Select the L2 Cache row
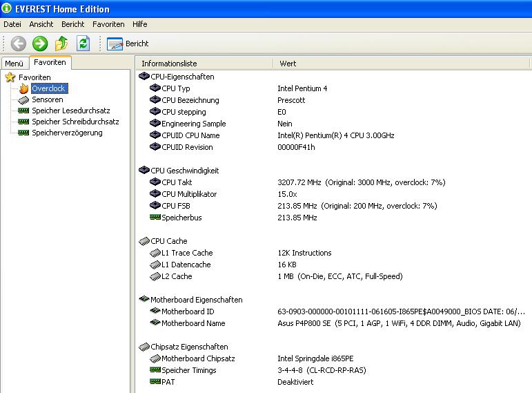 334,276
